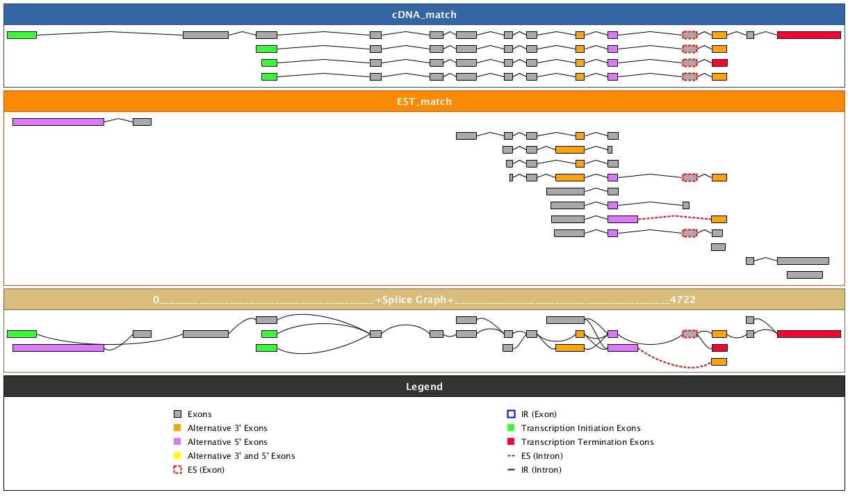Select the green Transcription Initiation Exons legend icon
Viewport: 848px width, 504px height.
[x=511, y=428]
